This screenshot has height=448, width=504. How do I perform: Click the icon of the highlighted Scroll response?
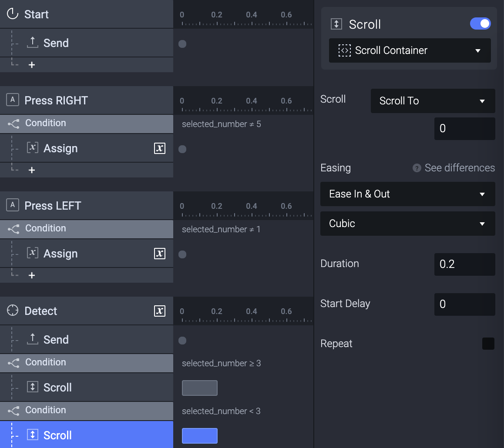[33, 435]
